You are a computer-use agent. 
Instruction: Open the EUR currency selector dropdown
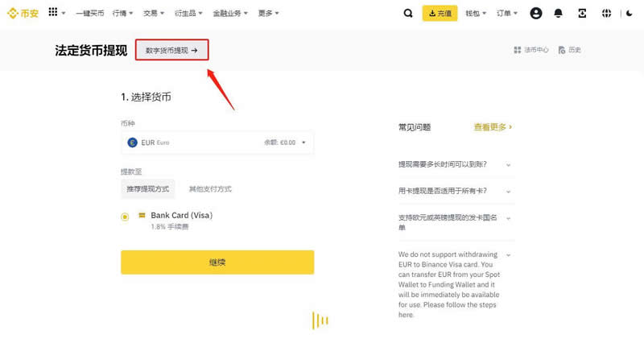(x=217, y=143)
